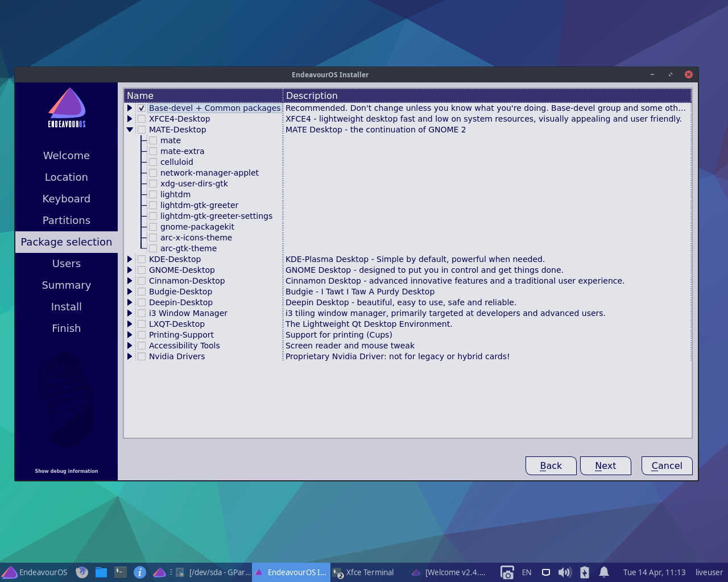This screenshot has height=582, width=728.
Task: Click the screenshot camera tray icon
Action: (507, 572)
